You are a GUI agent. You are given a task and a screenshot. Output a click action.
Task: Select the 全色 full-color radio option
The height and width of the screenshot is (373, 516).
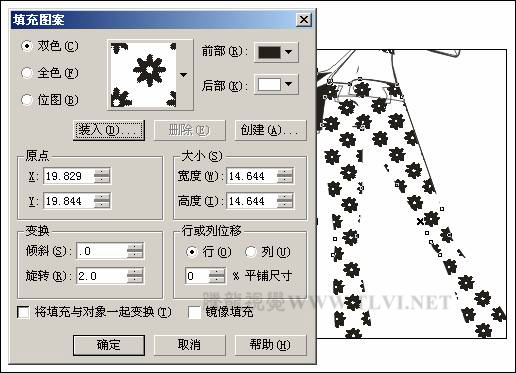point(27,73)
